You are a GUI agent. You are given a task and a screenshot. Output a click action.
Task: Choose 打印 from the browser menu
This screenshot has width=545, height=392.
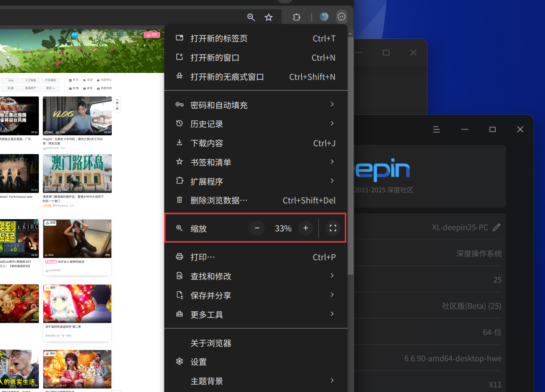coord(256,257)
